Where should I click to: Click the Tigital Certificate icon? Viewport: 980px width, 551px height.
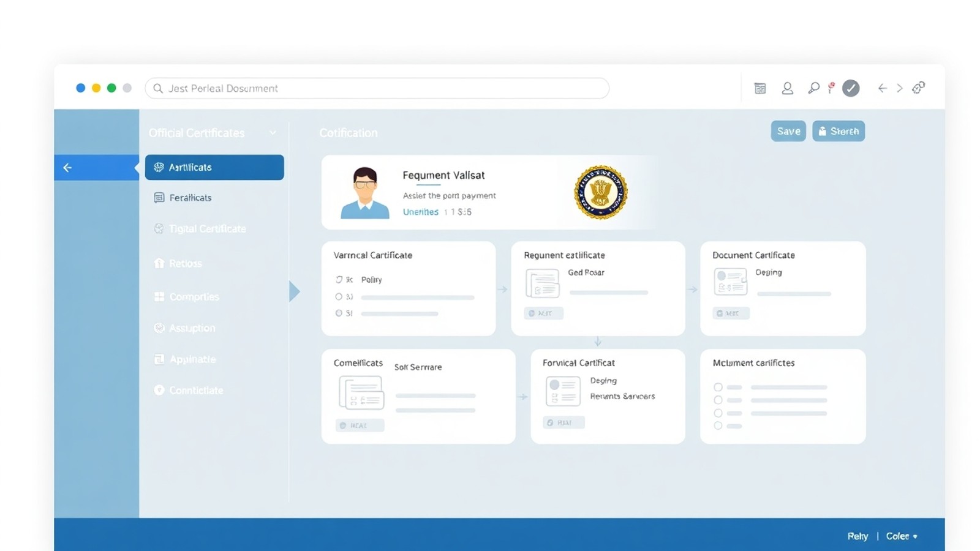point(159,228)
